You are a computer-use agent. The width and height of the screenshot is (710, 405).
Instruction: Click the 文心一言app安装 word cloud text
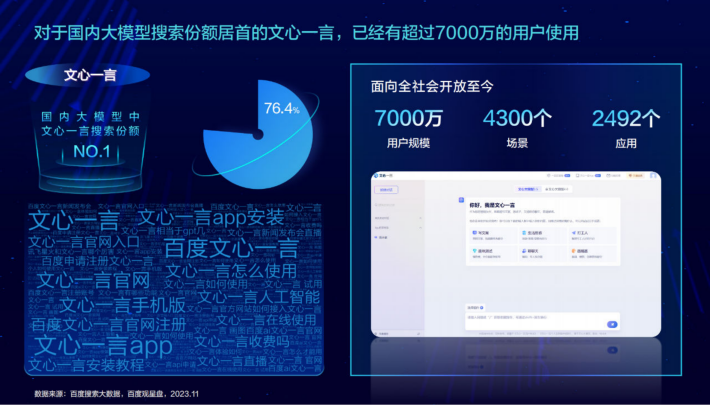click(x=211, y=218)
